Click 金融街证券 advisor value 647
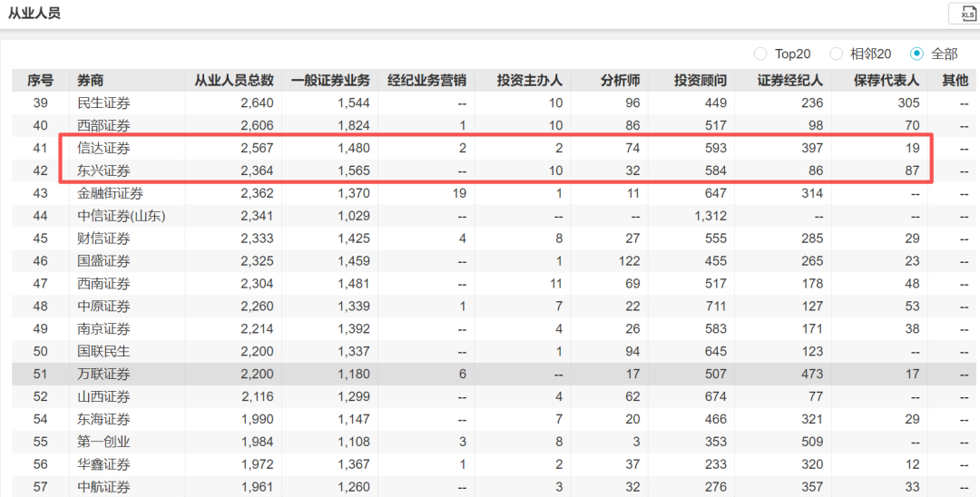The height and width of the screenshot is (497, 980). (716, 193)
